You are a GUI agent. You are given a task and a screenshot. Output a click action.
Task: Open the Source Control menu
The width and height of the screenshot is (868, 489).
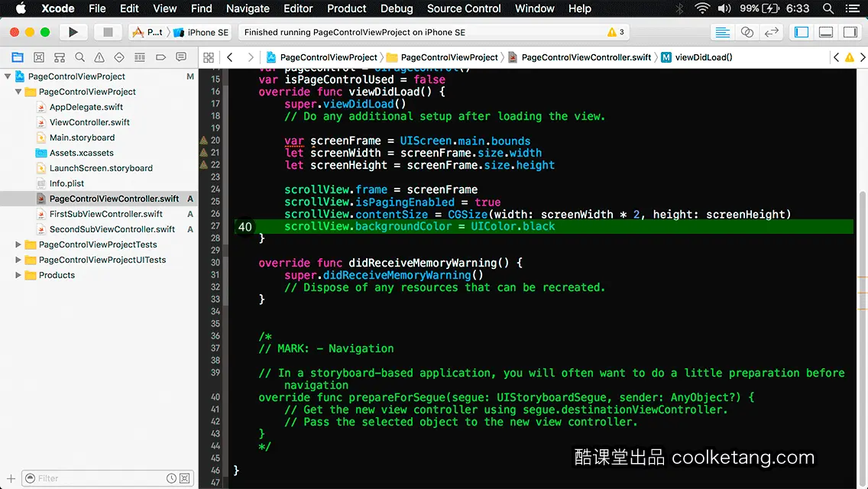[464, 8]
